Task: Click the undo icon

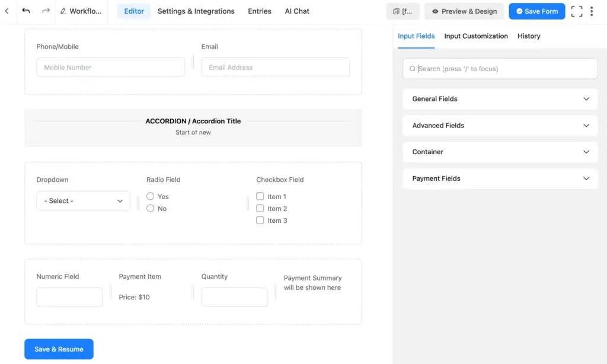Action: pyautogui.click(x=26, y=11)
